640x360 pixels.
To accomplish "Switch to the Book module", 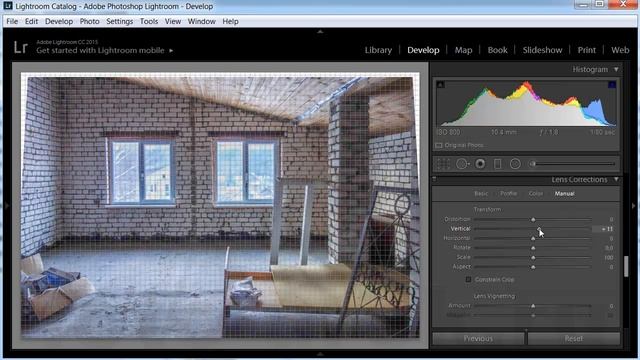I will [498, 50].
